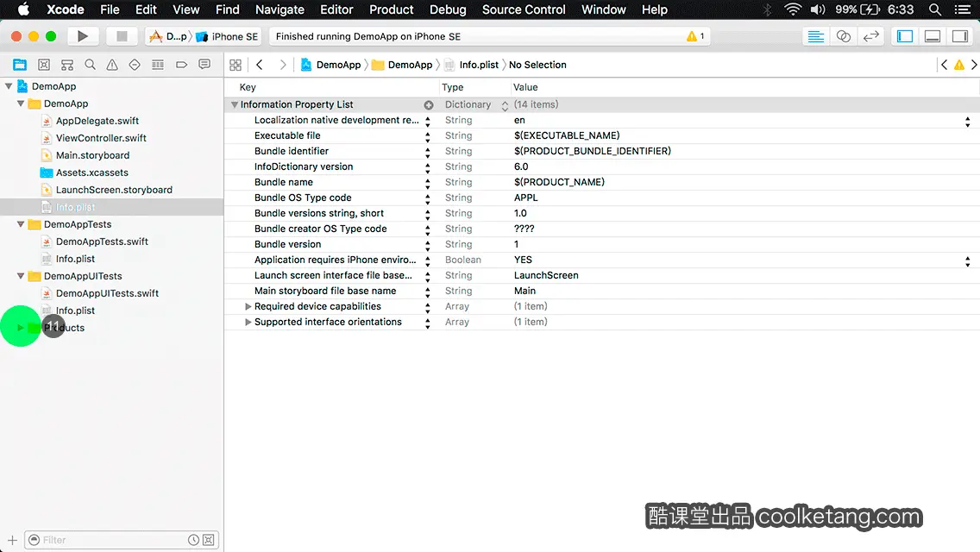
Task: Add a new file with the plus button
Action: 12,540
